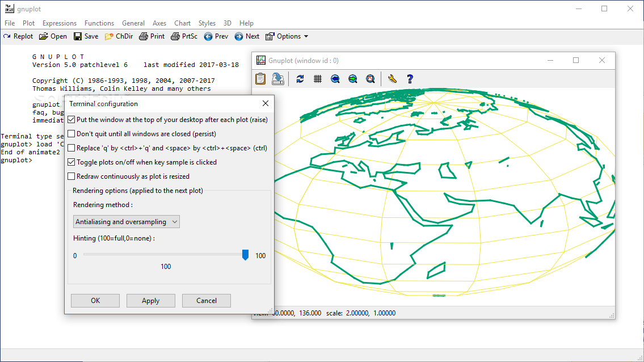Click the print plot icon
The width and height of the screenshot is (644, 362).
pos(278,78)
